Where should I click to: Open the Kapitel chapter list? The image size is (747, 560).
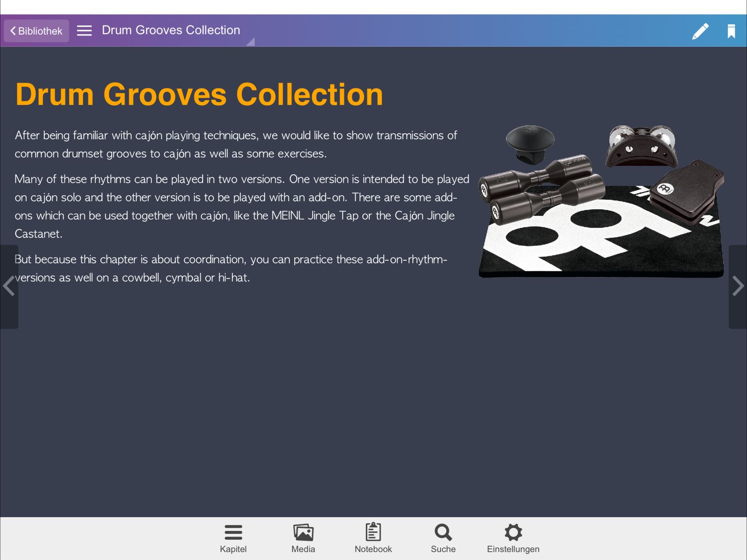[233, 538]
